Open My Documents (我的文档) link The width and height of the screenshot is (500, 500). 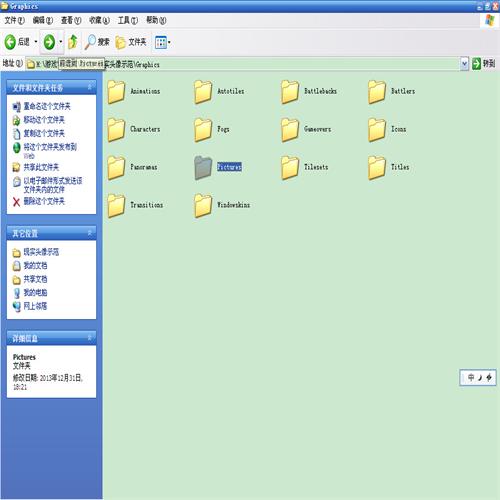pos(35,266)
